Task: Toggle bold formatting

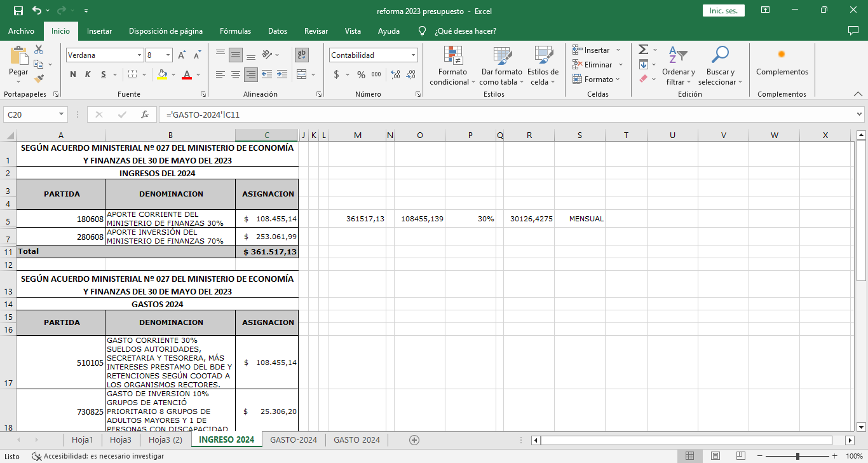Action: (73, 74)
